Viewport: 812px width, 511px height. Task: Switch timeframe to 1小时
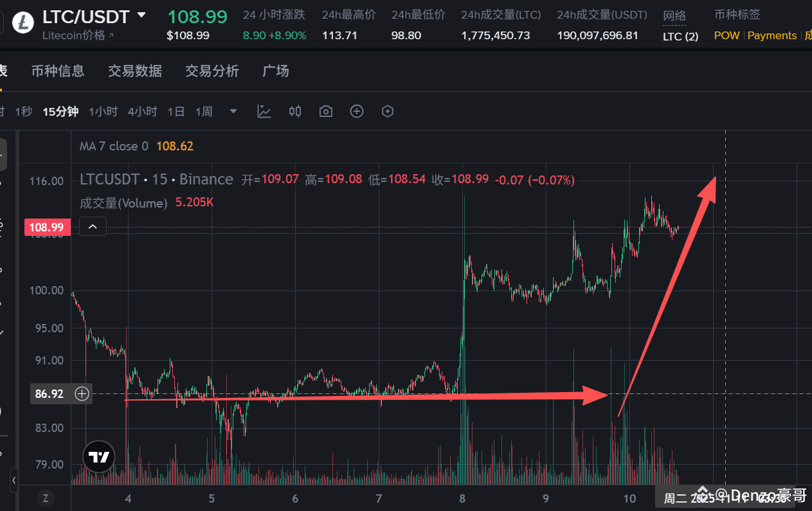102,111
